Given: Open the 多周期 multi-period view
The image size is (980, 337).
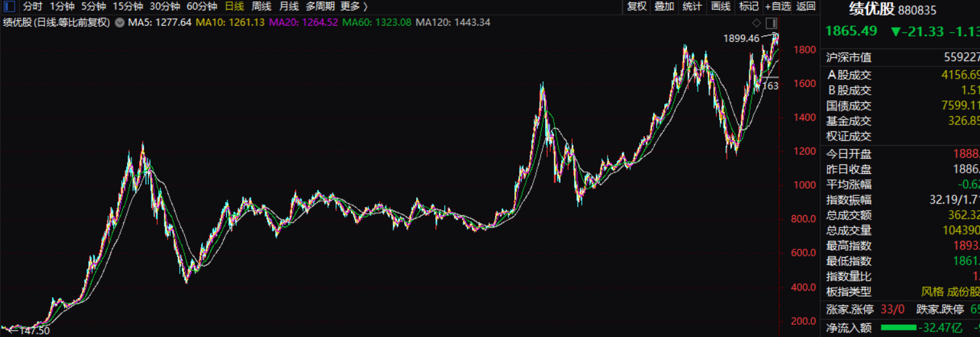Looking at the screenshot, I should tap(320, 6).
